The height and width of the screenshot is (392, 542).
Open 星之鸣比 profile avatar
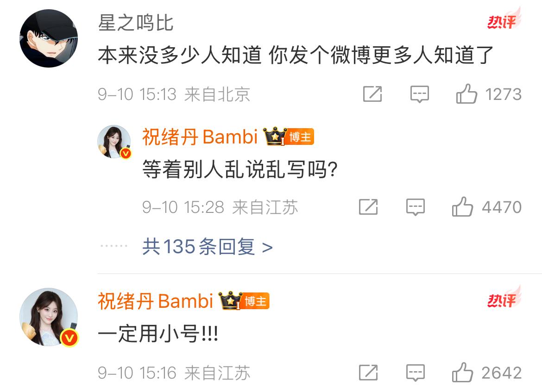pos(49,38)
